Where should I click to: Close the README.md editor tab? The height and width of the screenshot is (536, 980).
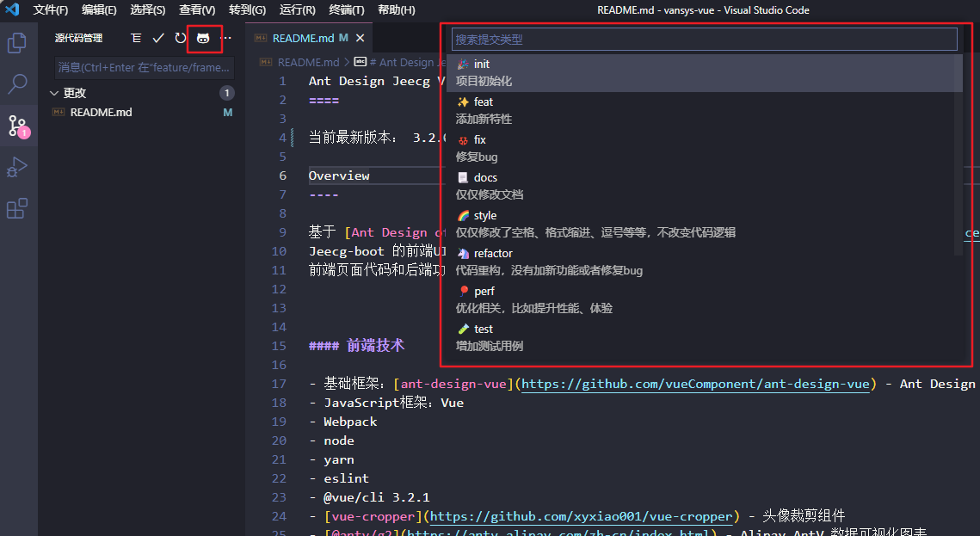click(360, 39)
